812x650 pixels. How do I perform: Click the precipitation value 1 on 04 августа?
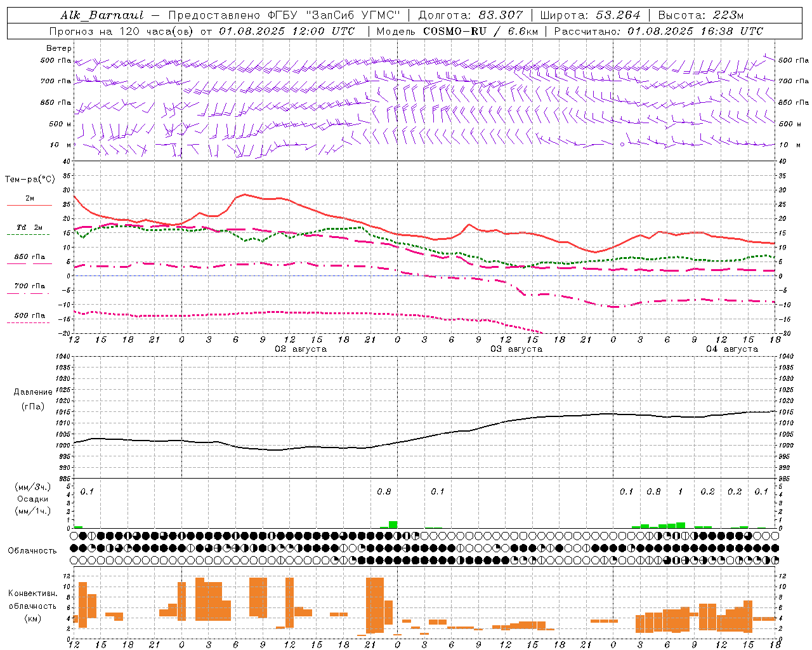[681, 491]
